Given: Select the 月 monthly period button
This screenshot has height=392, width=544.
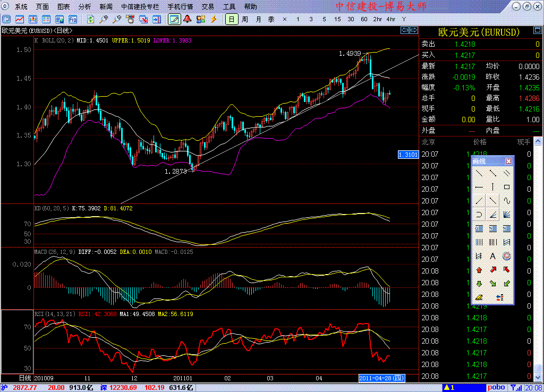Looking at the screenshot, I should (x=258, y=20).
